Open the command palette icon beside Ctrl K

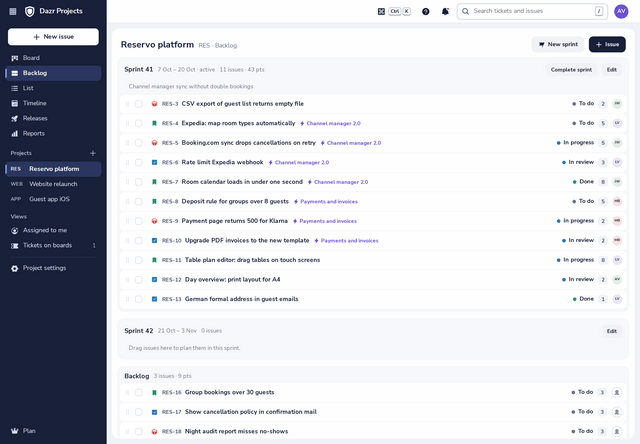381,11
